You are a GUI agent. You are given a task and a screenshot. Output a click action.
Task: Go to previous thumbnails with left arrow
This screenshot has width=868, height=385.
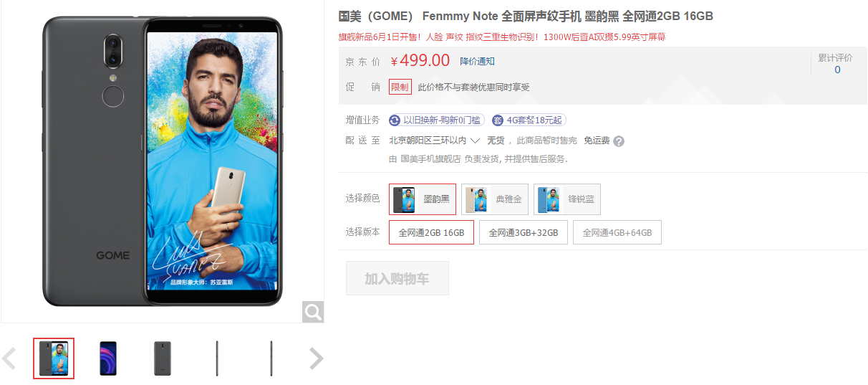pyautogui.click(x=9, y=358)
